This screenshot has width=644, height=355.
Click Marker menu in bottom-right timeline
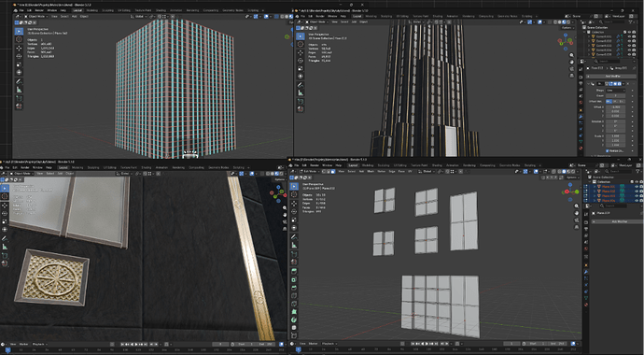(x=313, y=344)
